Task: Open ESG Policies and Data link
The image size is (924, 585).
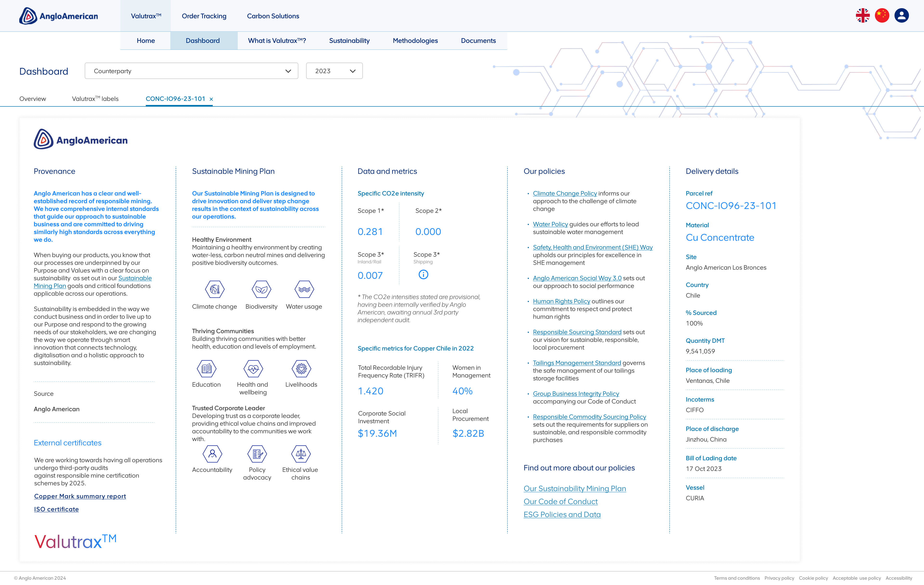Action: click(562, 514)
